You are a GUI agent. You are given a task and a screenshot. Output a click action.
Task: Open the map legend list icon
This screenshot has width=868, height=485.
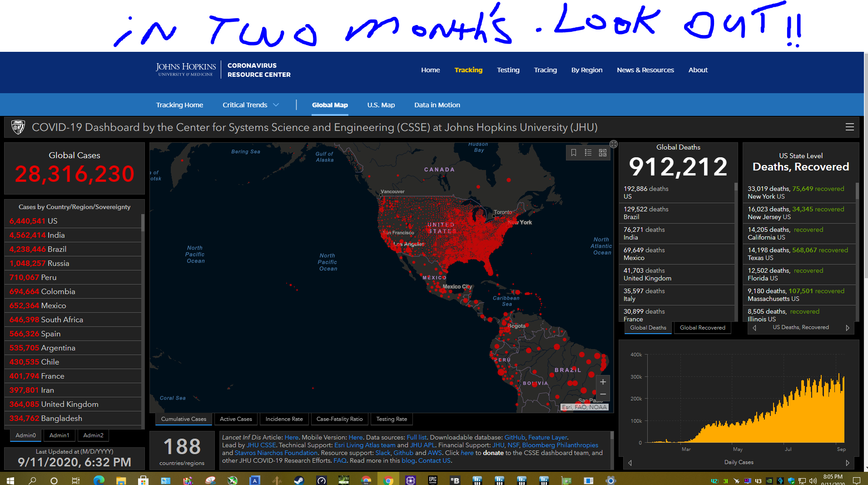(588, 153)
